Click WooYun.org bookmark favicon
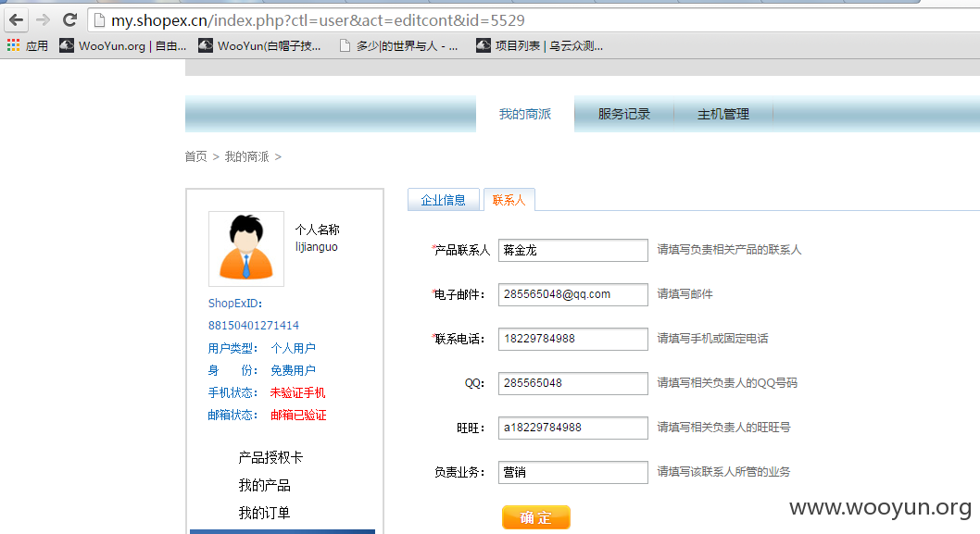This screenshot has height=534, width=980. coord(67,45)
